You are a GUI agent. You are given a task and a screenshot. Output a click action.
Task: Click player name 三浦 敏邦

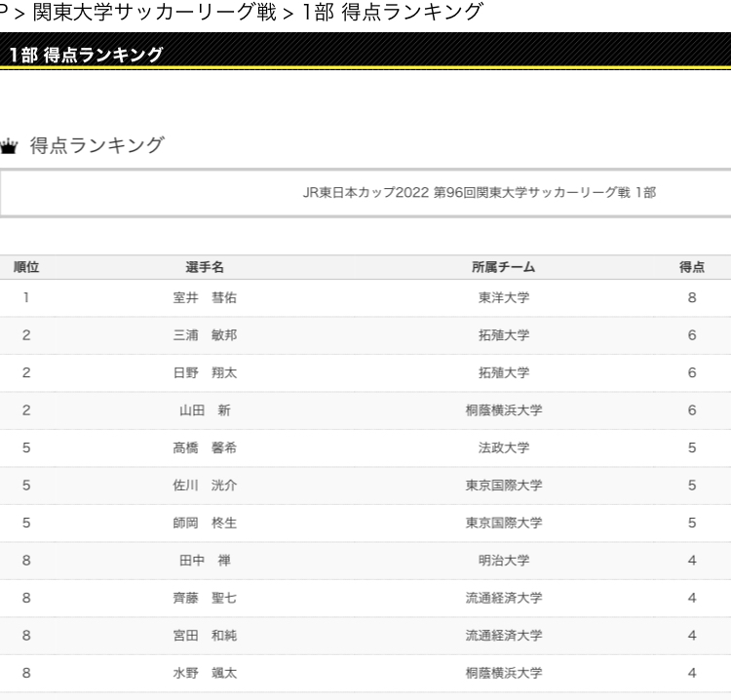(205, 335)
